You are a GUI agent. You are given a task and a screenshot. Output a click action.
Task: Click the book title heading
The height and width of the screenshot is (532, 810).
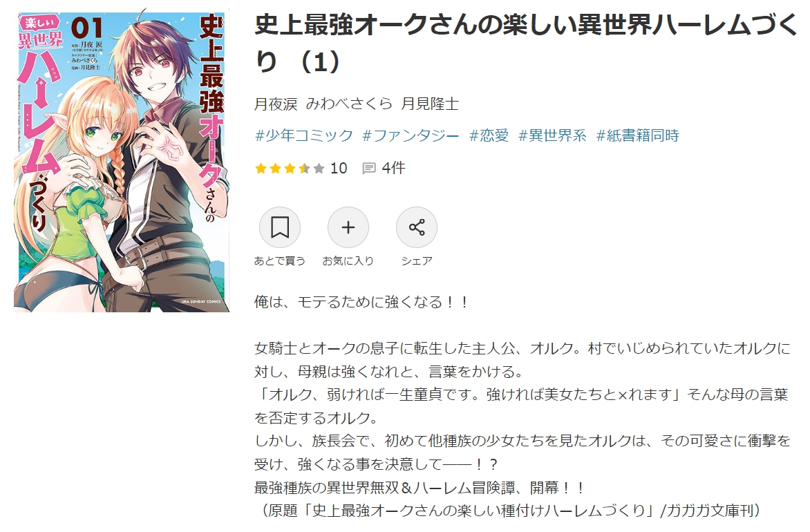click(526, 44)
